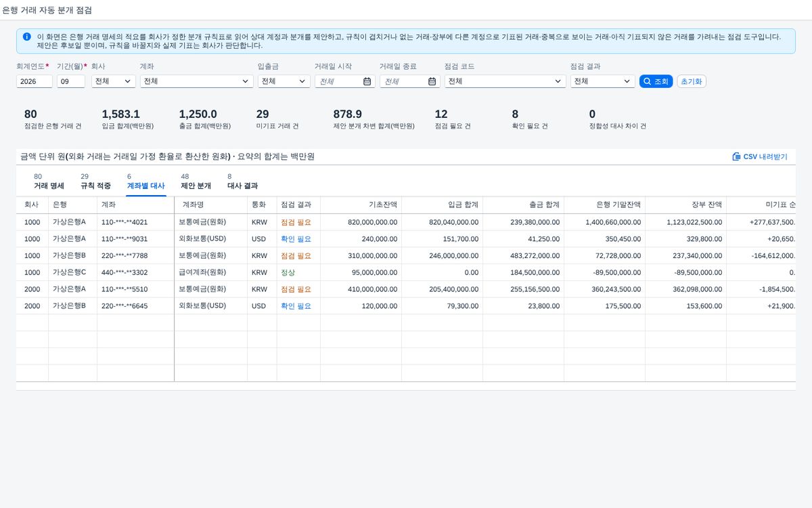This screenshot has height=508, width=812.
Task: Switch to the 제안 분개 tab
Action: pos(196,181)
